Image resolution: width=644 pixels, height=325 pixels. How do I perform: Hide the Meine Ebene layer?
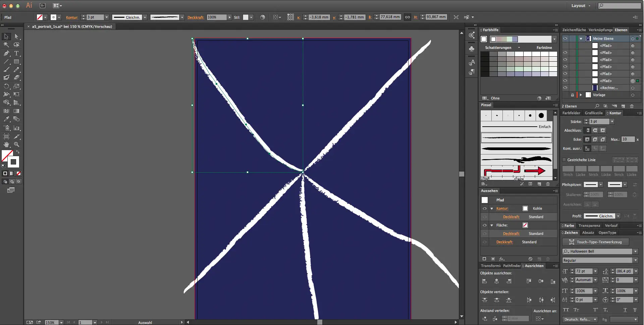[565, 39]
